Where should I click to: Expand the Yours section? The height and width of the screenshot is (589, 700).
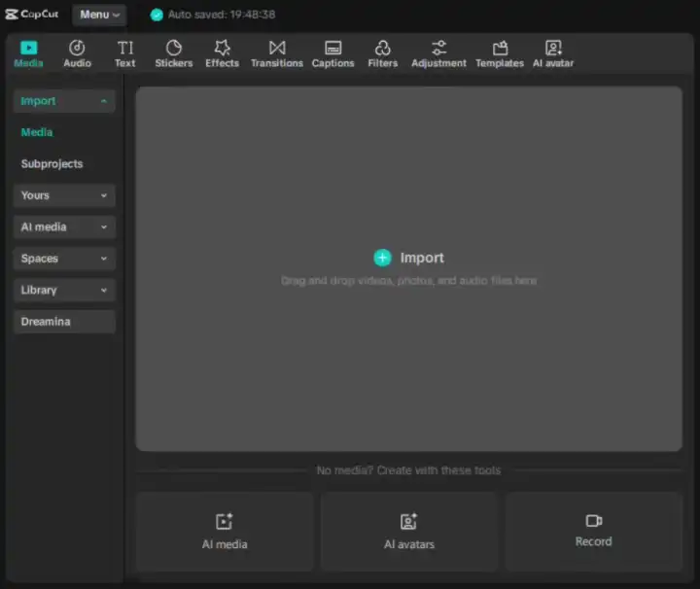[64, 195]
